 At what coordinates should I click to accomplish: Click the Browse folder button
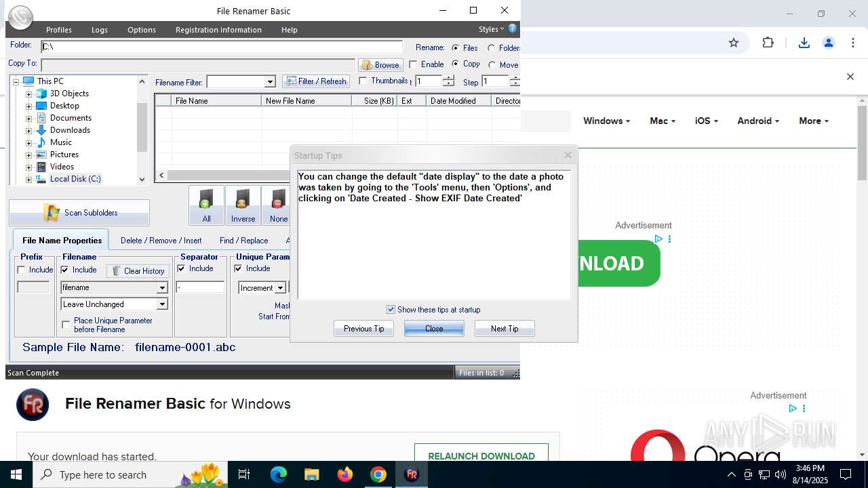(x=380, y=65)
